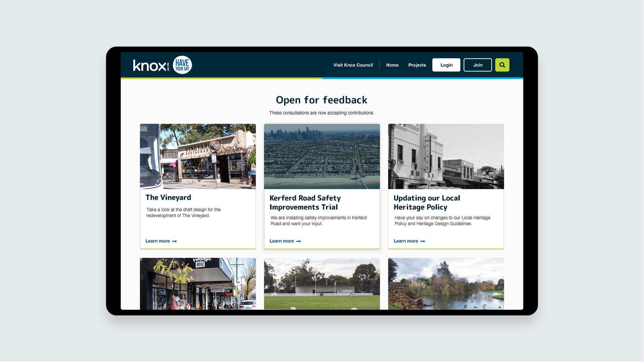644x362 pixels.
Task: Click arrow icon beside Kerferd Road Learn more
Action: coord(299,241)
